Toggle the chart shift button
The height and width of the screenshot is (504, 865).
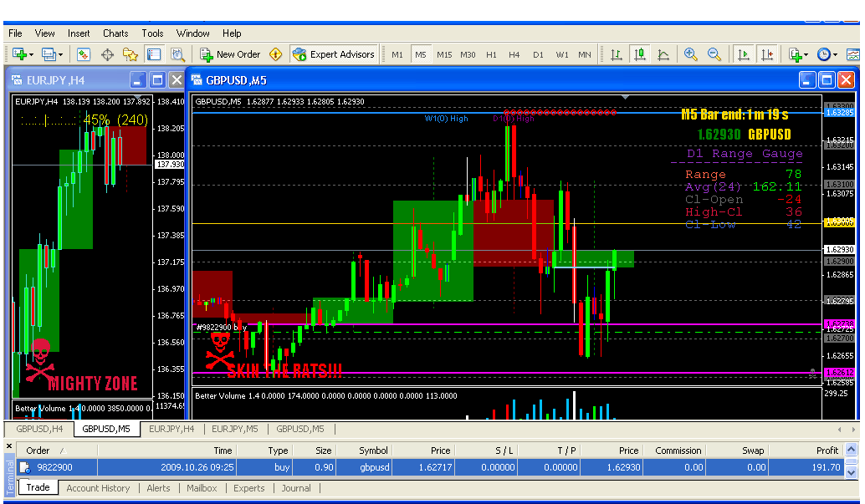click(x=766, y=54)
